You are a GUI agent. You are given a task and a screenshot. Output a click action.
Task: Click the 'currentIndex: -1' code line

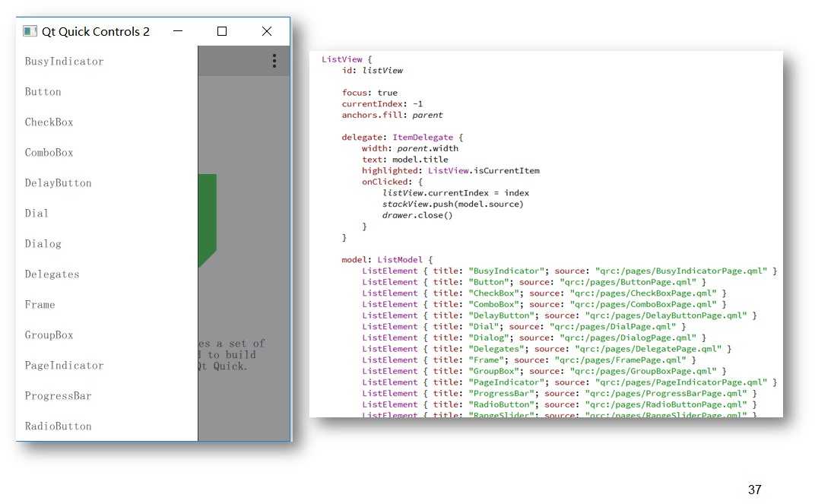coord(382,104)
